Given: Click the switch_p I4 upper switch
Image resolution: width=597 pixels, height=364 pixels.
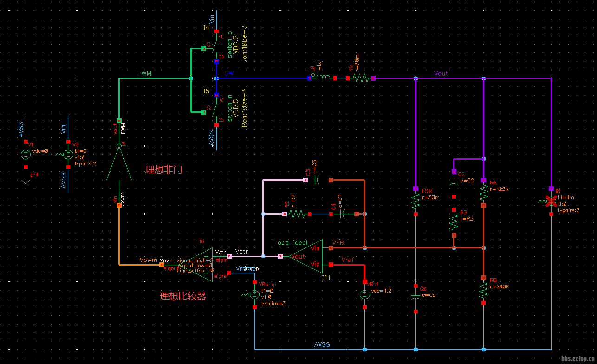Looking at the screenshot, I should 216,47.
